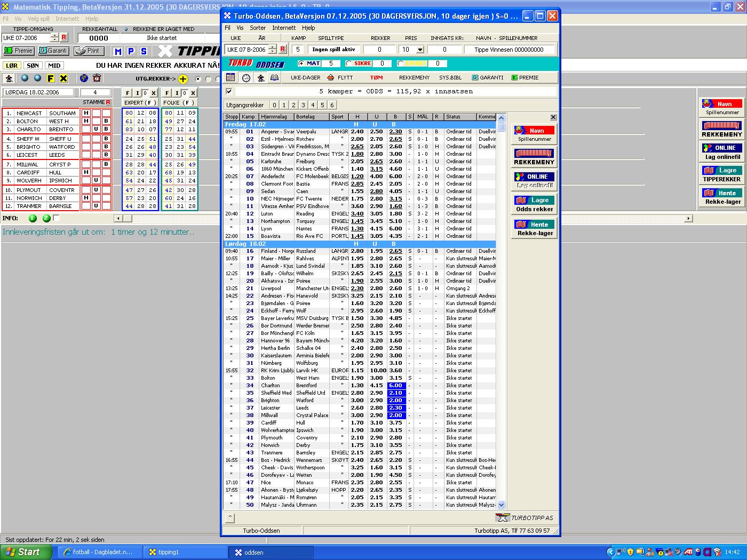Open Sorter menu in Turbo-Oddsen
Screen dimensions: 747x560
click(258, 28)
